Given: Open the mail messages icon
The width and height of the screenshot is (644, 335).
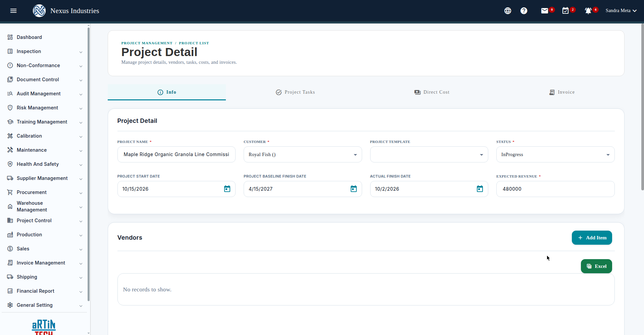Looking at the screenshot, I should point(545,11).
